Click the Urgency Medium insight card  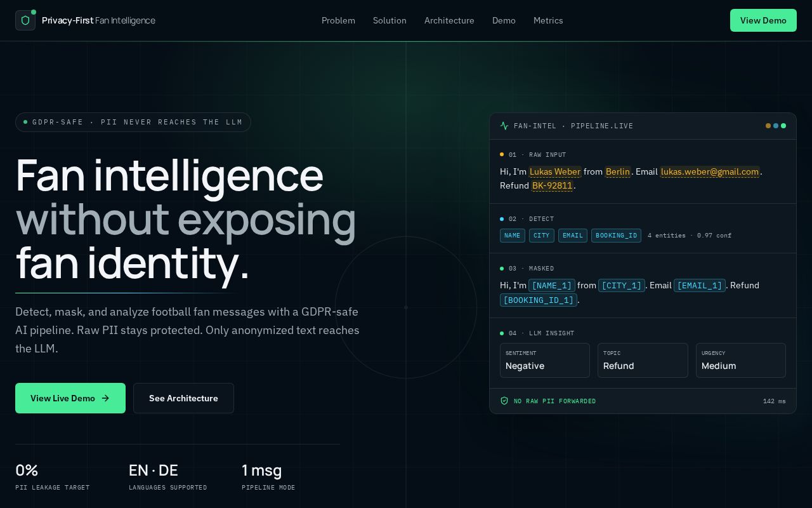point(741,361)
